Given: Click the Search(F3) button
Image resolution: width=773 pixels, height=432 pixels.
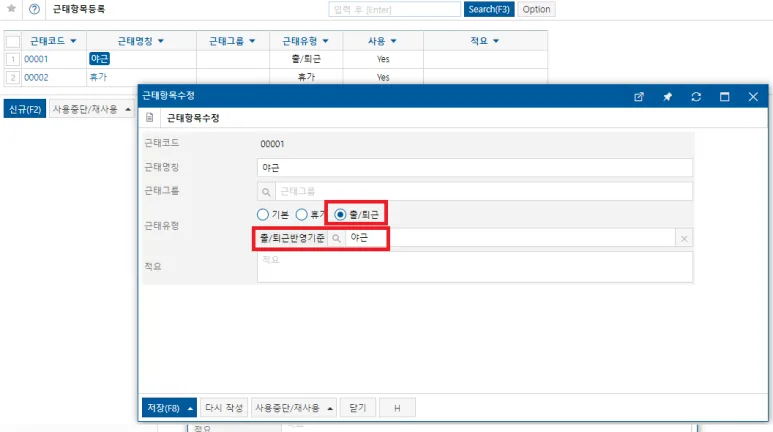Looking at the screenshot, I should 489,9.
